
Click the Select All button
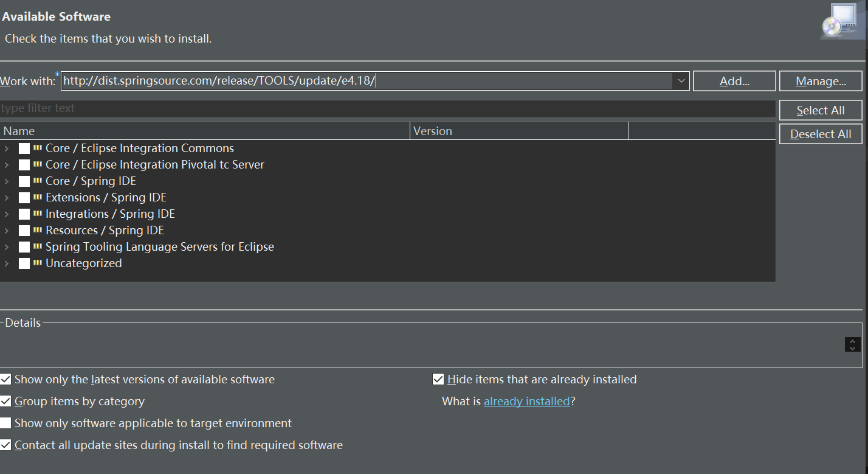[821, 110]
